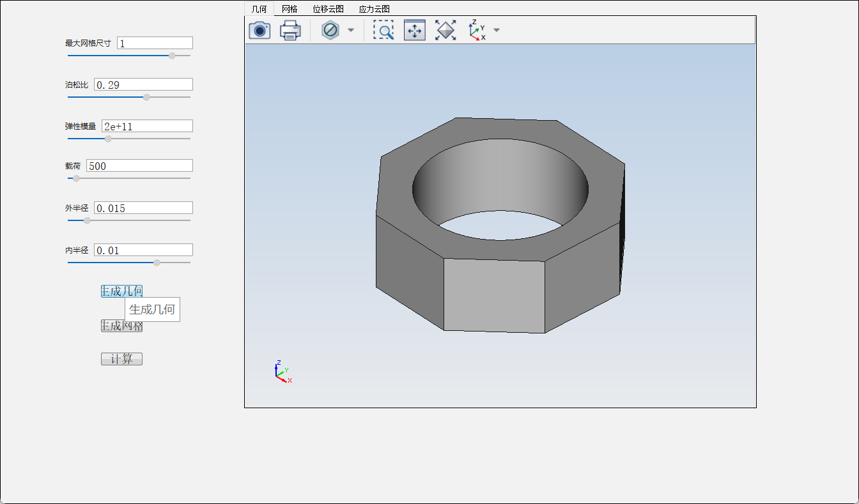Click the XYZ axis triad in viewport corner
The width and height of the screenshot is (859, 504).
click(x=282, y=372)
